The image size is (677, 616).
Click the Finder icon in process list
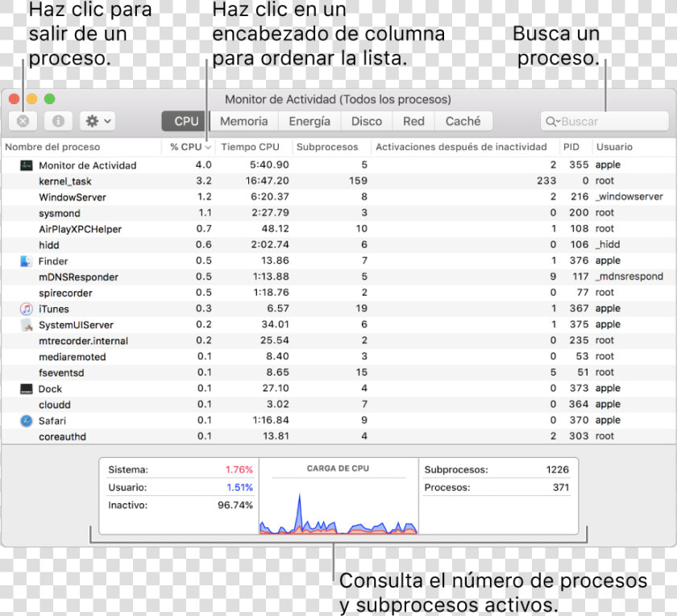point(26,261)
